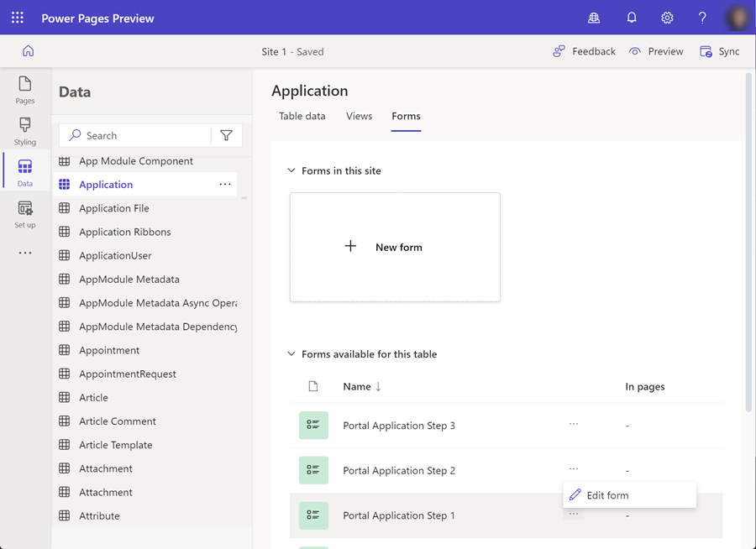Click the Preview button

656,51
